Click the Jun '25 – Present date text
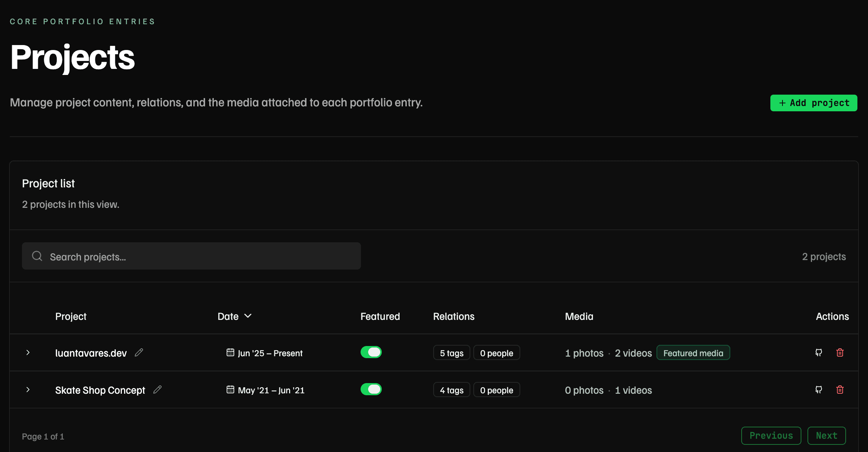Viewport: 868px width, 452px height. pos(270,353)
